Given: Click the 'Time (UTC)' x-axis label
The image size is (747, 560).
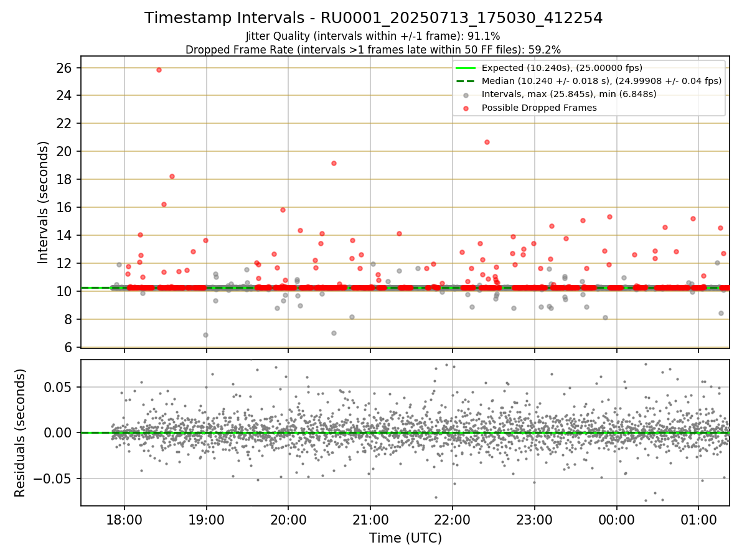Looking at the screenshot, I should pyautogui.click(x=405, y=538).
